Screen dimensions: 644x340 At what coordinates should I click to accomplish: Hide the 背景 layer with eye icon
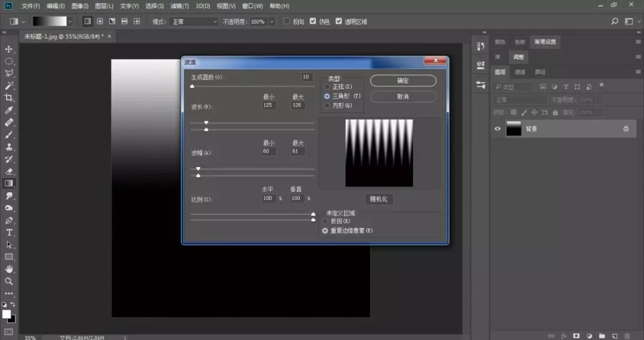[x=498, y=129]
